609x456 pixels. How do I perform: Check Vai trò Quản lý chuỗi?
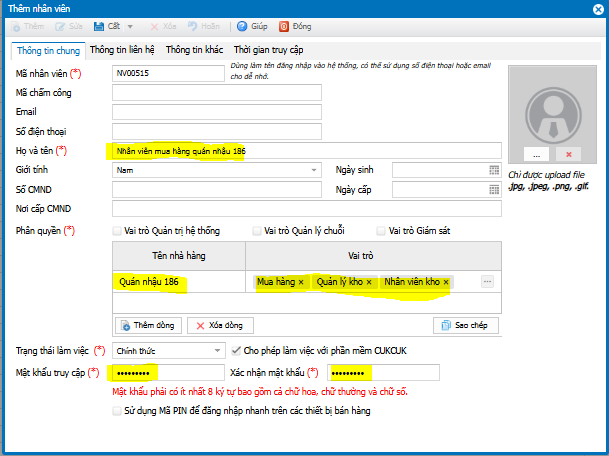coord(257,231)
